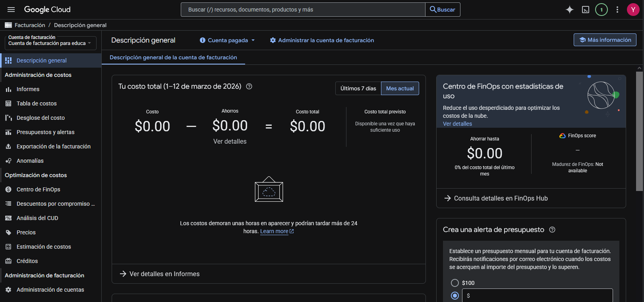Open Presupuestos y alertas in sidebar
The width and height of the screenshot is (644, 302).
pos(45,132)
